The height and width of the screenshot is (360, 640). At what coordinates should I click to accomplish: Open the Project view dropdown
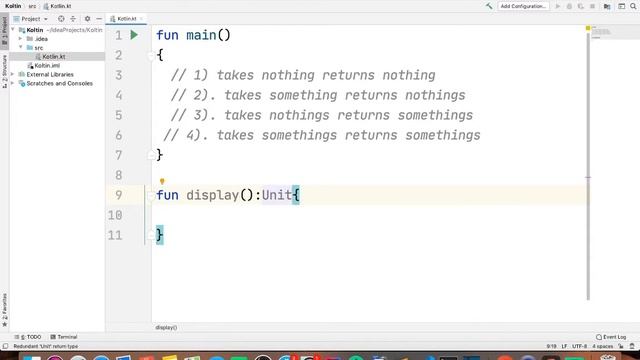tap(31, 19)
